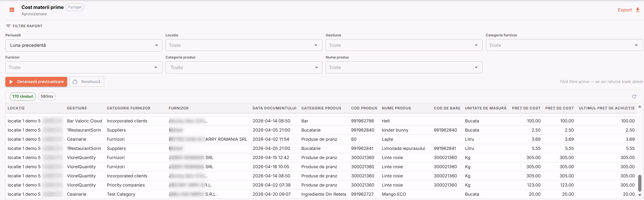Click the Limonada iepurasului cell
644x200 pixels.
coord(403,148)
